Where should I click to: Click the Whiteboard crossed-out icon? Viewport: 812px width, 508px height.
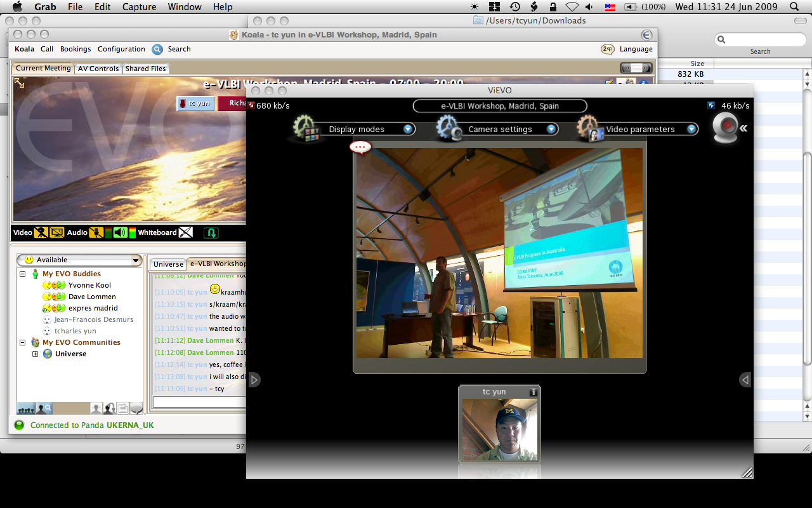185,232
